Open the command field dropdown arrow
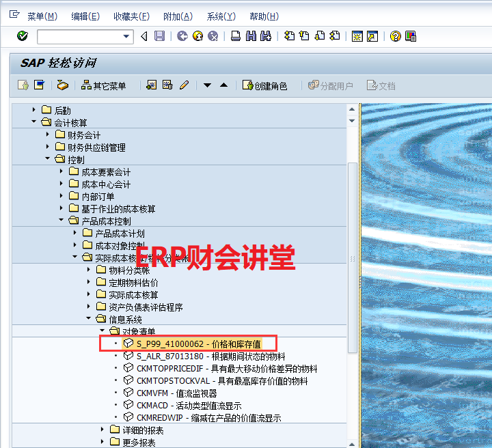The width and height of the screenshot is (492, 448). point(126,36)
